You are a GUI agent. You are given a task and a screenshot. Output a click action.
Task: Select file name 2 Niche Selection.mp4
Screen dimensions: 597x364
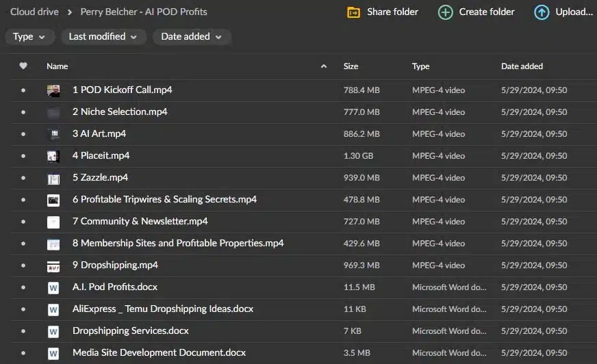[x=120, y=112]
